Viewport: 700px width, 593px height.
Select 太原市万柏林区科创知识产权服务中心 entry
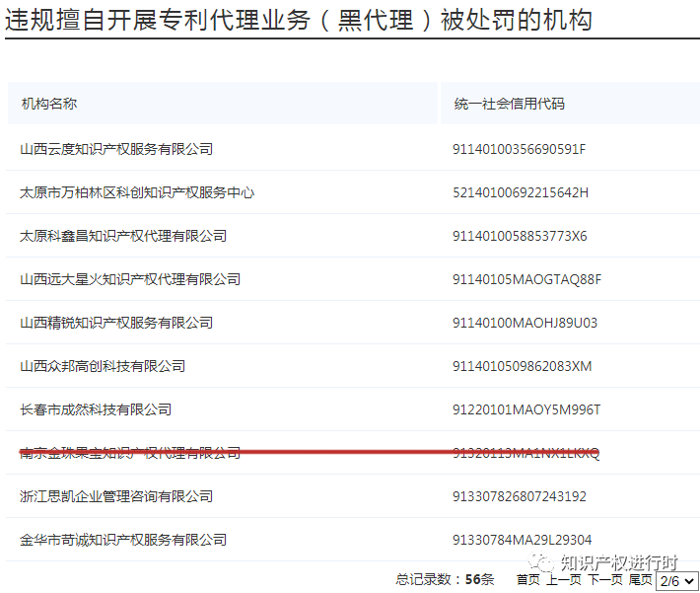137,192
